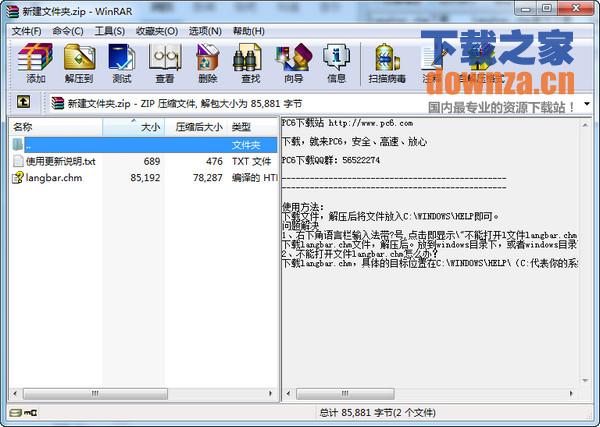The width and height of the screenshot is (600, 427).
Task: Click the langbar.chm file icon
Action: click(18, 177)
